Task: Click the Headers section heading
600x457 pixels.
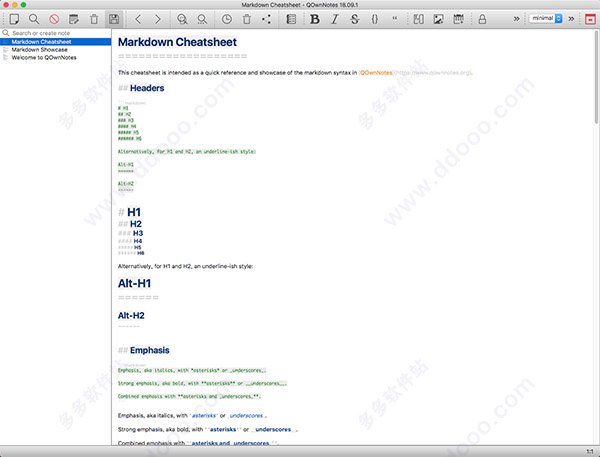Action: (x=147, y=88)
